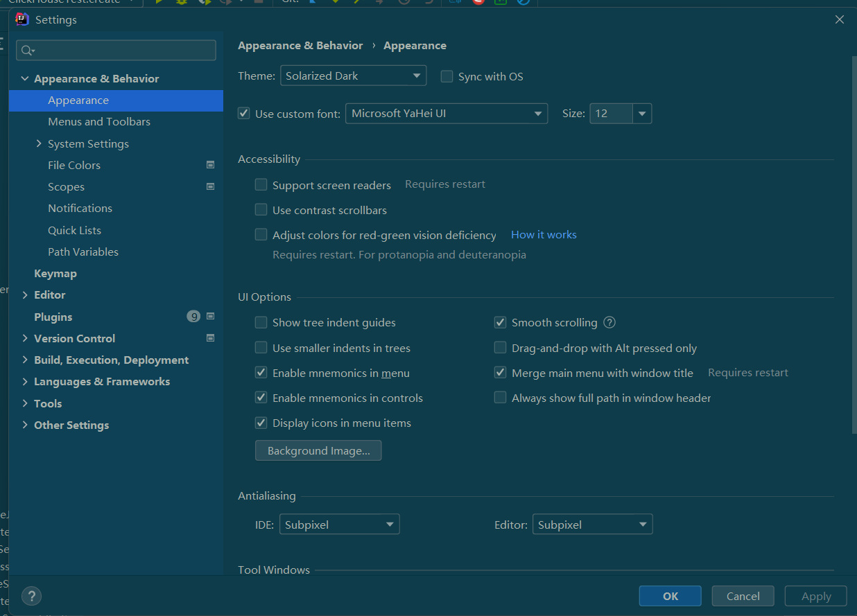Open the Editor antialiasing dropdown
Screen dimensions: 857x616
coord(592,525)
